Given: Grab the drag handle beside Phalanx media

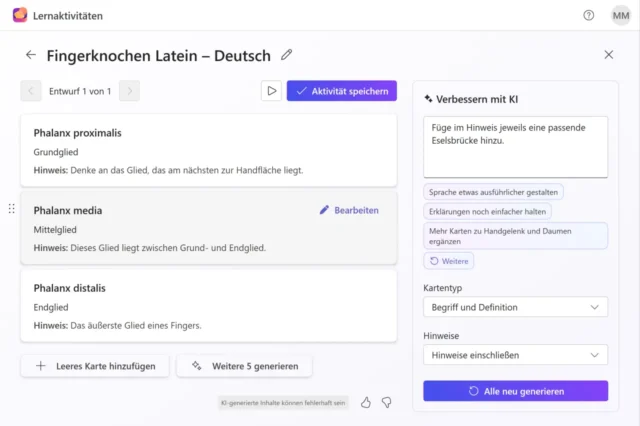Looking at the screenshot, I should pyautogui.click(x=11, y=209).
